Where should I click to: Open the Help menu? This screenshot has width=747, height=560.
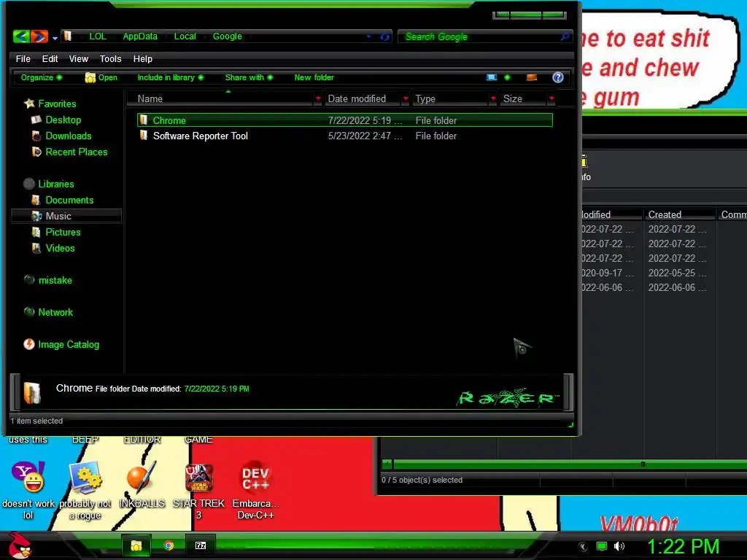coord(142,59)
